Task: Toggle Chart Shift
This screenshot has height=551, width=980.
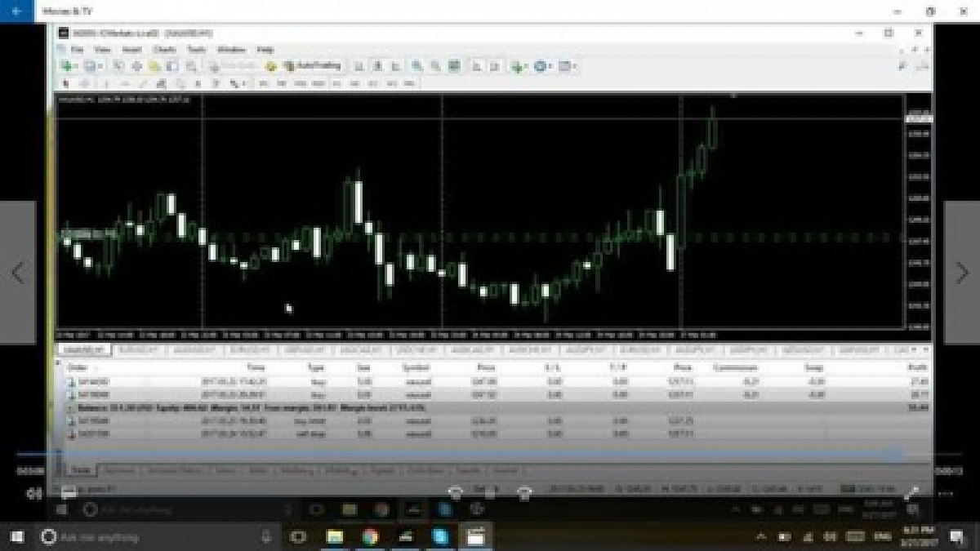Action: (494, 65)
